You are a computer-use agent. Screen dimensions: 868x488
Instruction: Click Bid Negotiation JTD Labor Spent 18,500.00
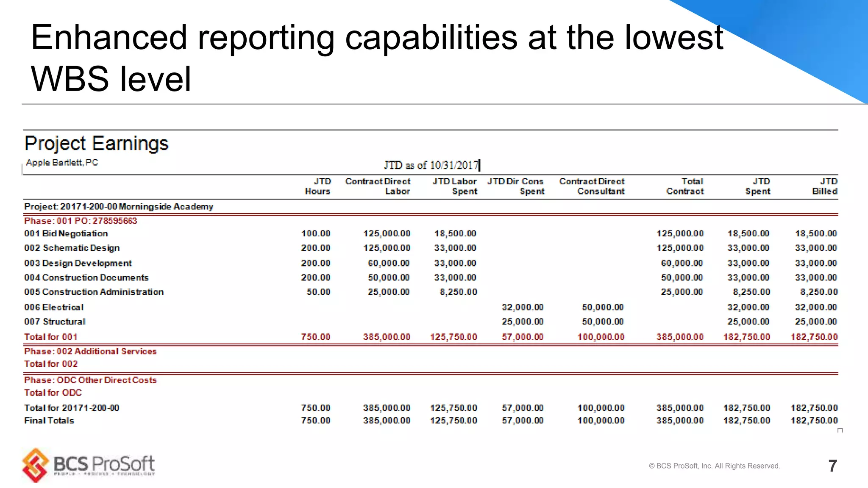click(456, 234)
